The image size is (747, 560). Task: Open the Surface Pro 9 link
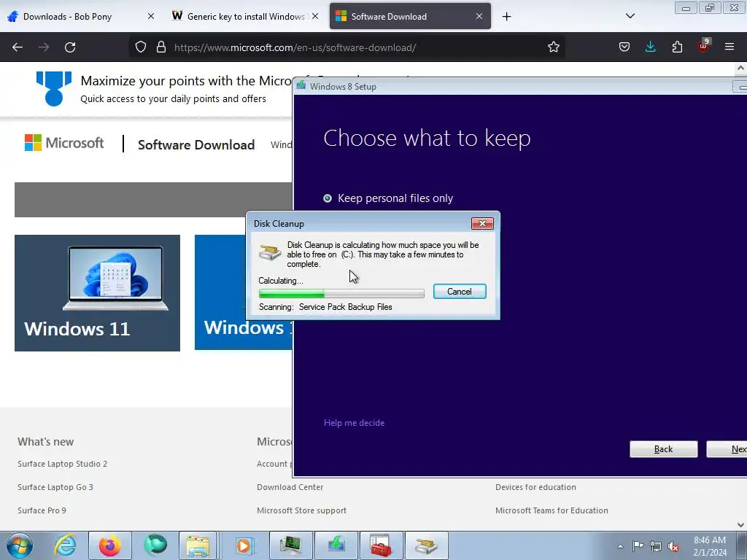(42, 510)
